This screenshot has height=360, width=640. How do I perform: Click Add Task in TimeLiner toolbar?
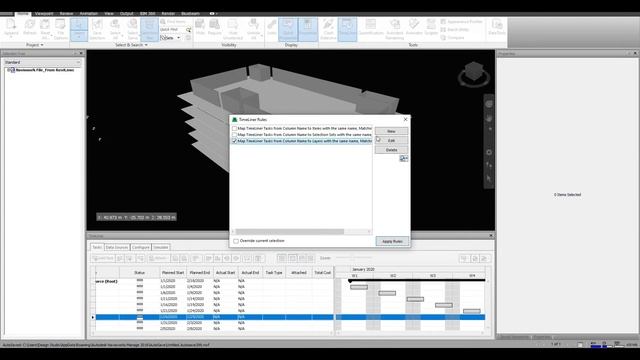(x=103, y=258)
